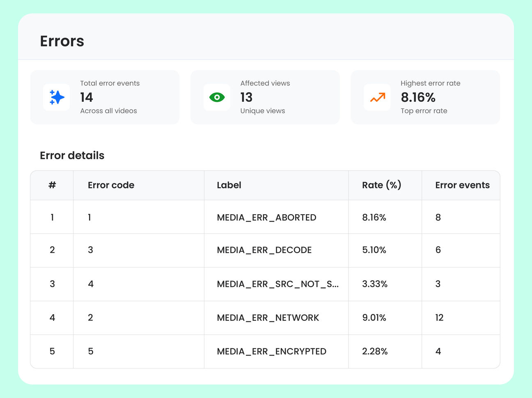Click the Error details heading
This screenshot has width=532, height=398.
pyautogui.click(x=72, y=156)
